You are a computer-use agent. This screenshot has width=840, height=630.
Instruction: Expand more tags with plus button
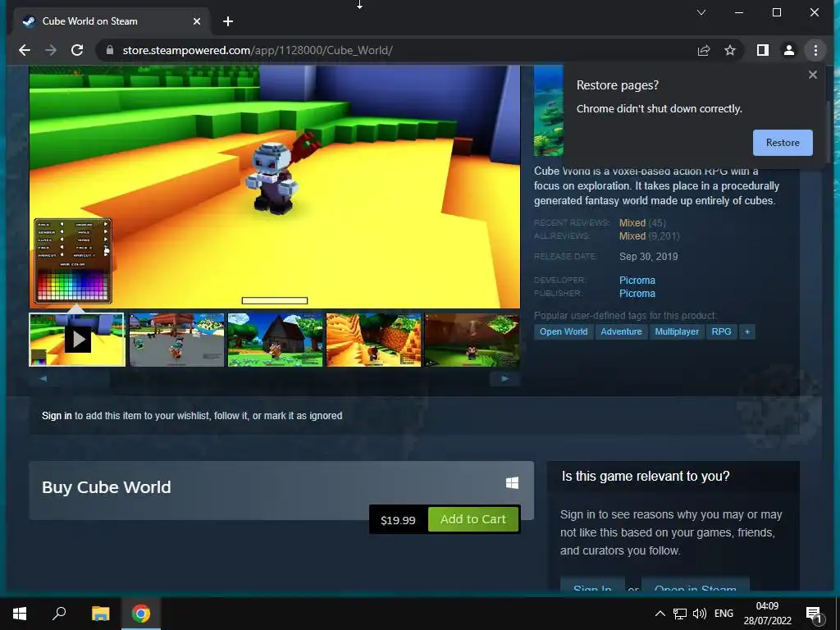click(746, 331)
